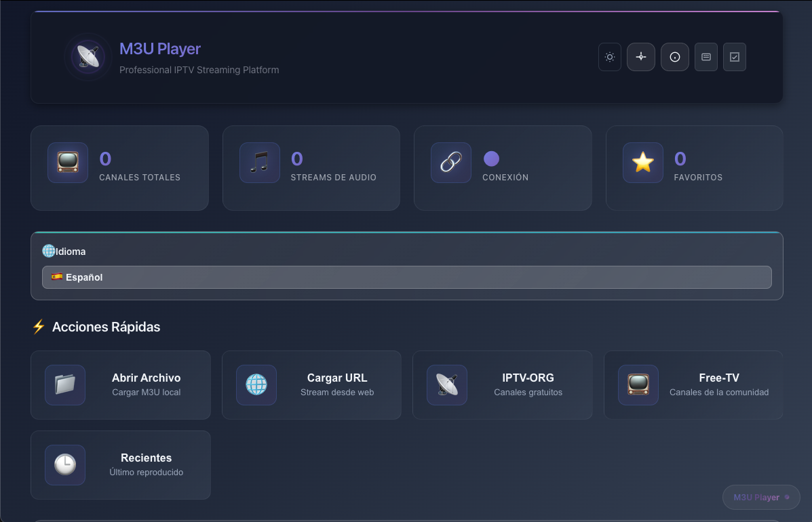Click Cargar URL quick action
The height and width of the screenshot is (522, 812).
coord(312,385)
